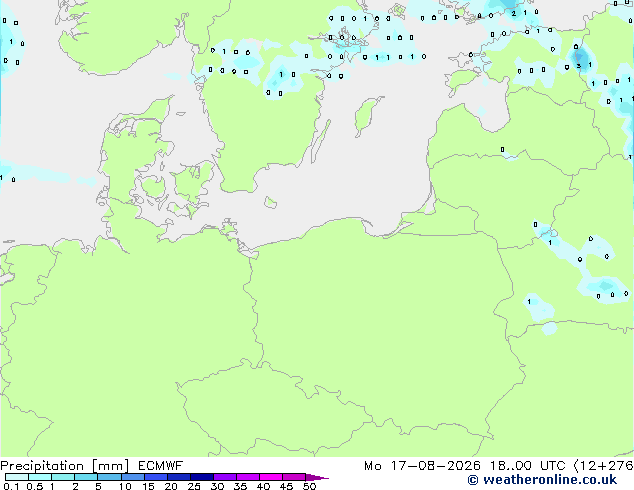This screenshot has height=490, width=634.
Task: Pick the 10–15 mm blue legend swatch
Action: tap(133, 477)
